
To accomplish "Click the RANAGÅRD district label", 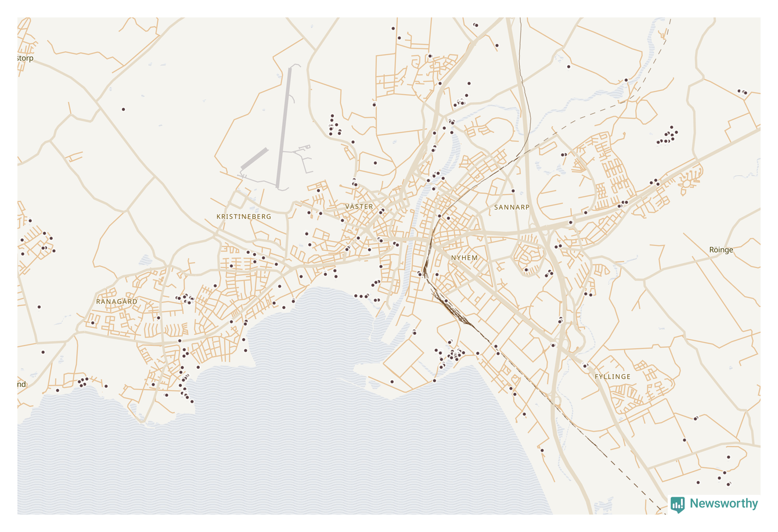I will (x=117, y=301).
